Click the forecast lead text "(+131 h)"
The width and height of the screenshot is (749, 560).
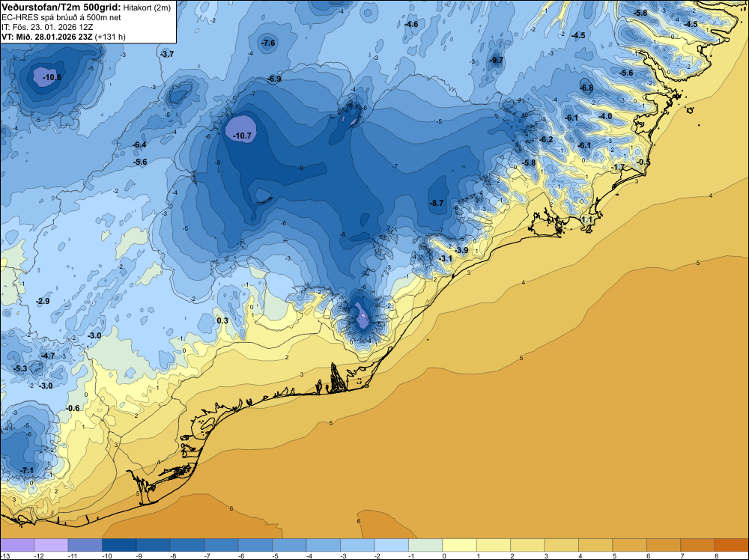(110, 37)
